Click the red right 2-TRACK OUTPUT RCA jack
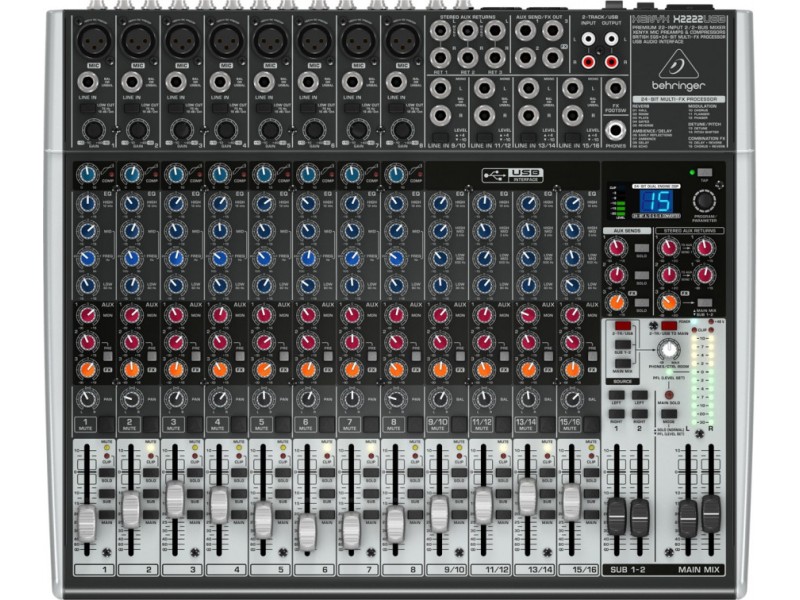Viewport: 800px width, 600px height. coord(611,62)
